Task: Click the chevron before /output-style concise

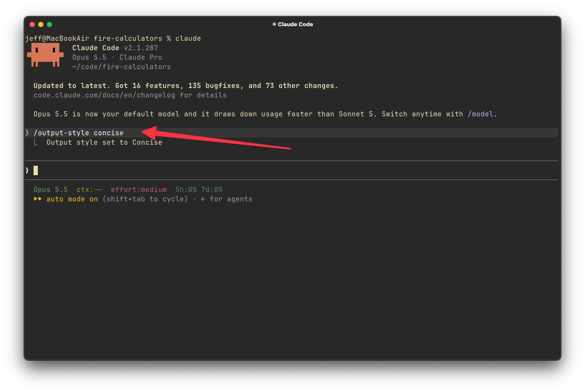Action: coord(27,133)
